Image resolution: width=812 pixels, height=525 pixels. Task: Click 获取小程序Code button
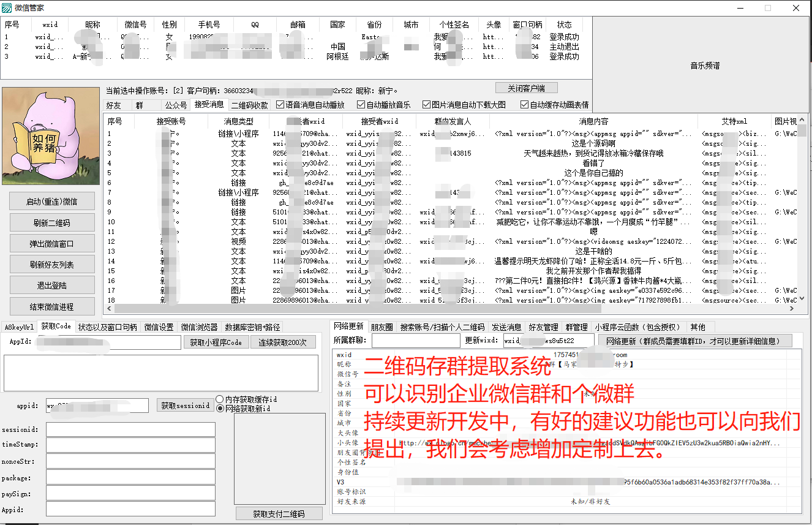click(216, 342)
